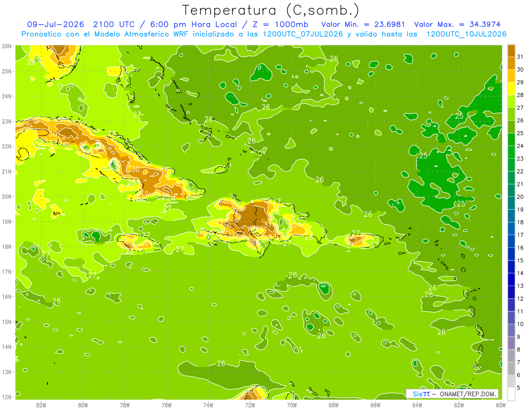The height and width of the screenshot is (411, 532).
Task: Click the purple legend swatch between 9 and 10
Action: [x=512, y=330]
